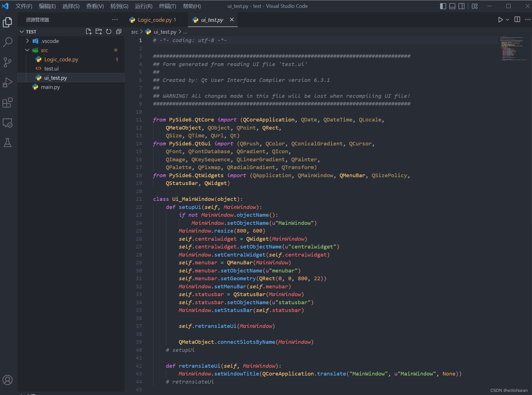
Task: Close the ui_test.py tab
Action: click(x=232, y=19)
